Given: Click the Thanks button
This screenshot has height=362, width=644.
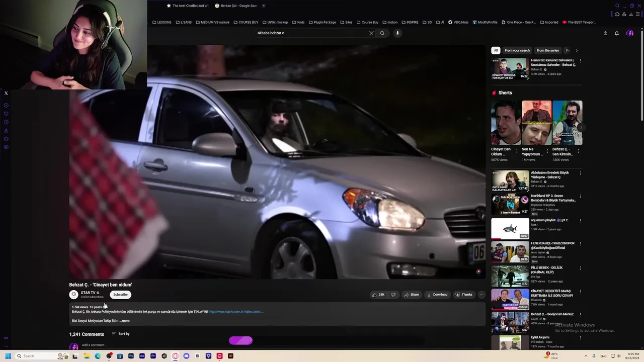Looking at the screenshot, I should (464, 295).
